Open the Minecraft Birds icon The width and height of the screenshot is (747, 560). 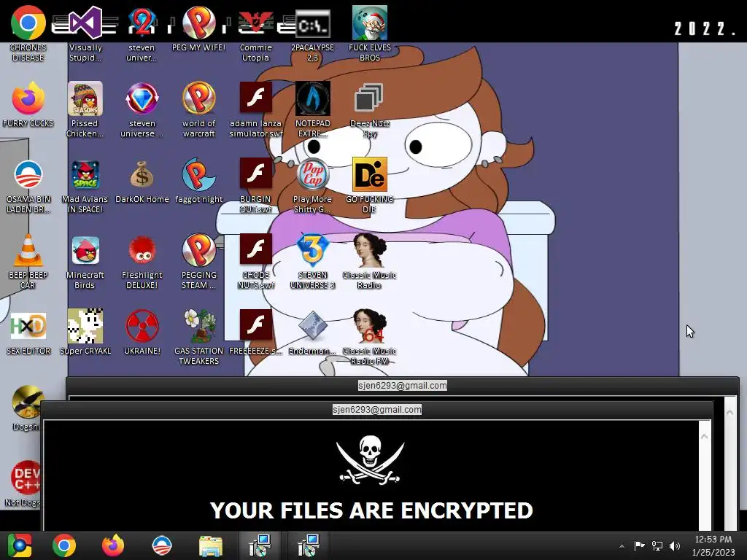point(85,250)
